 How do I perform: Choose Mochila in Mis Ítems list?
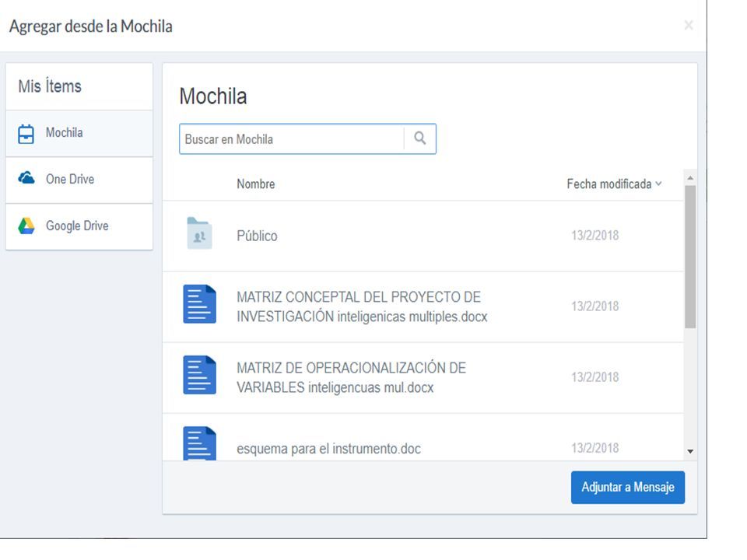[79, 133]
